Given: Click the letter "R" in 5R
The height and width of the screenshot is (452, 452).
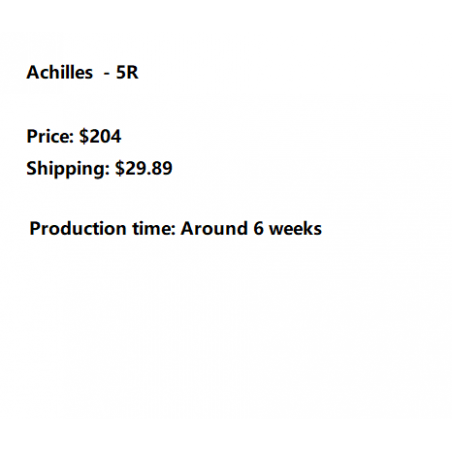Looking at the screenshot, I should point(132,72).
